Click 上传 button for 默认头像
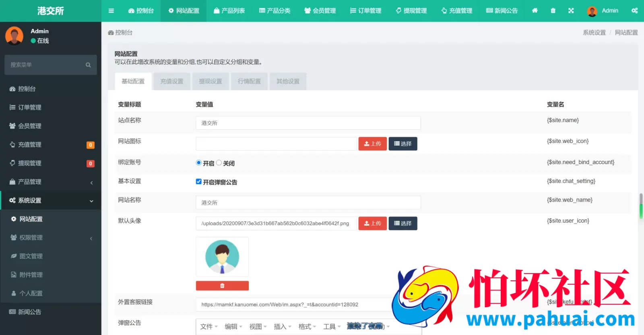Viewport: 644px width, 335px height. (373, 223)
